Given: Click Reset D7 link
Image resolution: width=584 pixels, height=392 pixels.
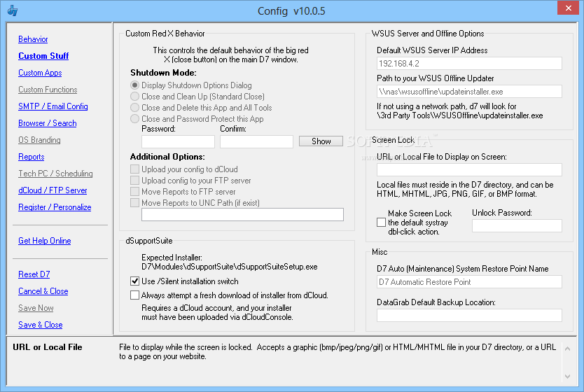Looking at the screenshot, I should 34,274.
